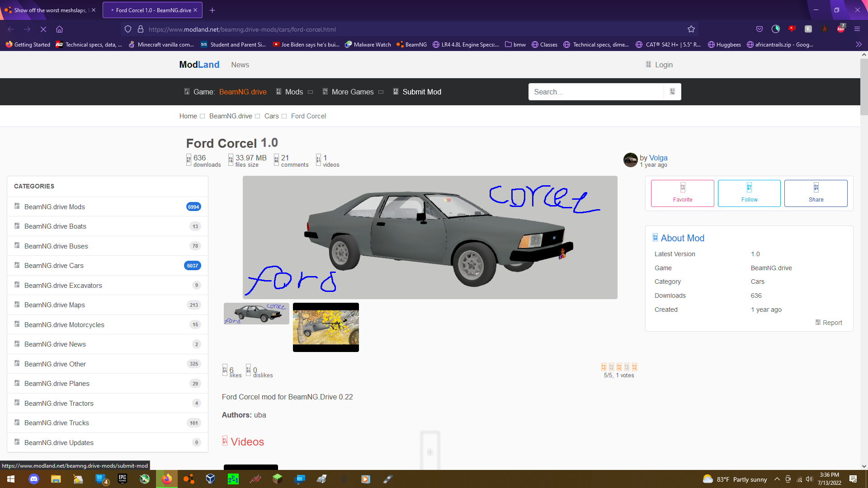The image size is (868, 488).
Task: Click the Firefox home icon
Action: click(59, 29)
